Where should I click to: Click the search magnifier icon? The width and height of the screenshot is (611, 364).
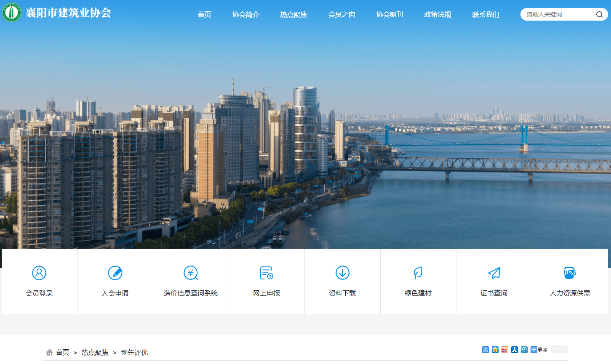[x=599, y=14]
